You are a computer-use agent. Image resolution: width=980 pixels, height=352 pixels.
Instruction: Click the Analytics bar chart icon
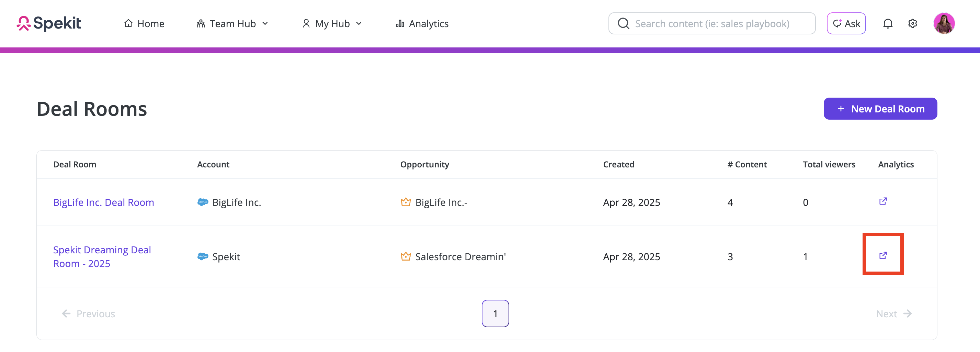pos(400,24)
